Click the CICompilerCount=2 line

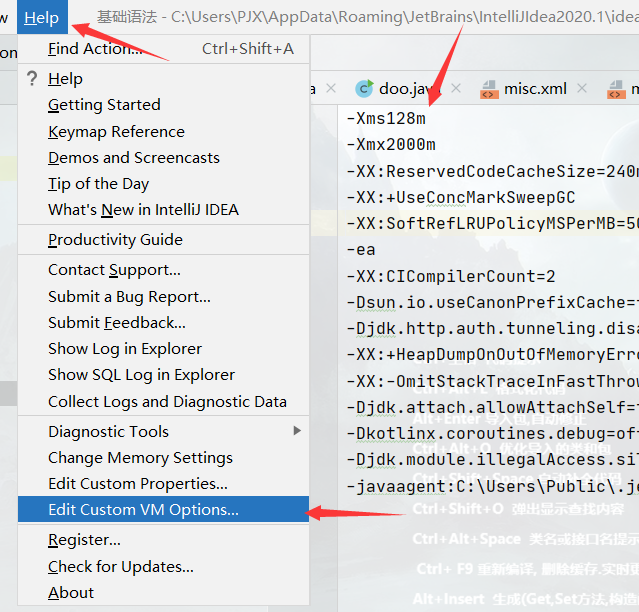tap(451, 276)
